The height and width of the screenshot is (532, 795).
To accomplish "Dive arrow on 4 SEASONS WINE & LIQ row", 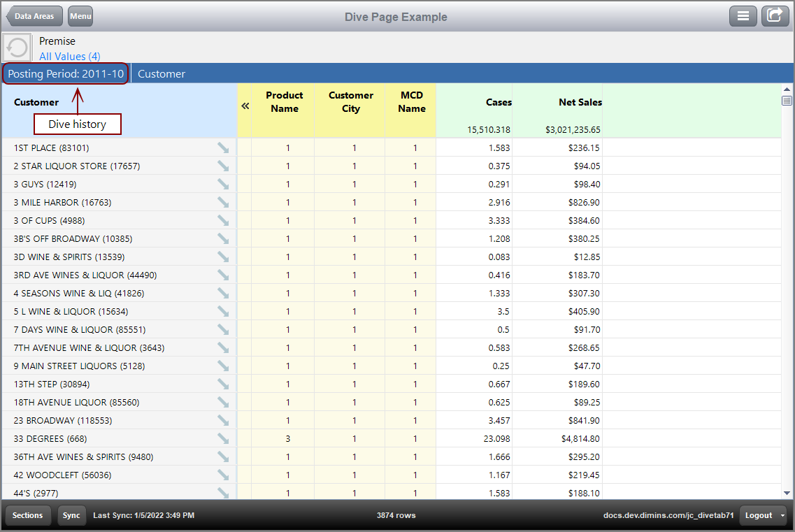I will pos(223,293).
